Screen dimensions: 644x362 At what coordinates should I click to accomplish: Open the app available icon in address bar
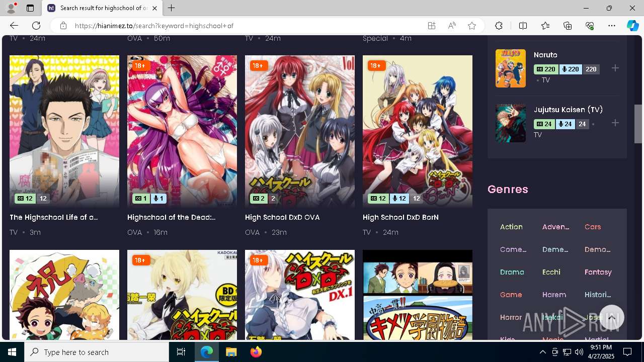tap(432, 26)
